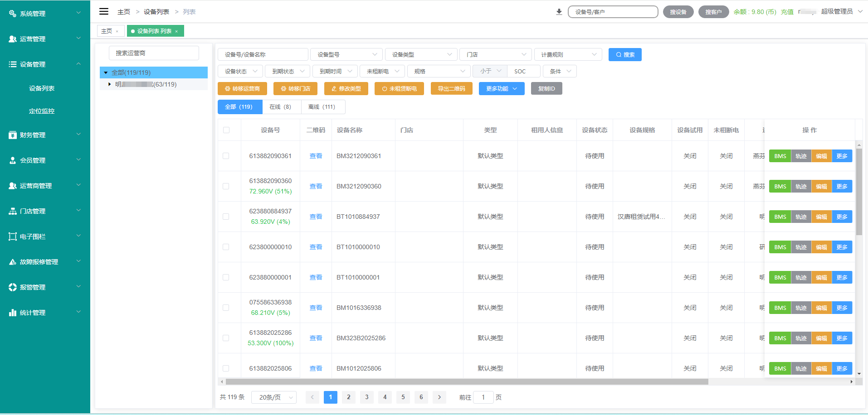
Task: Open the 计费规则 dropdown
Action: 568,54
